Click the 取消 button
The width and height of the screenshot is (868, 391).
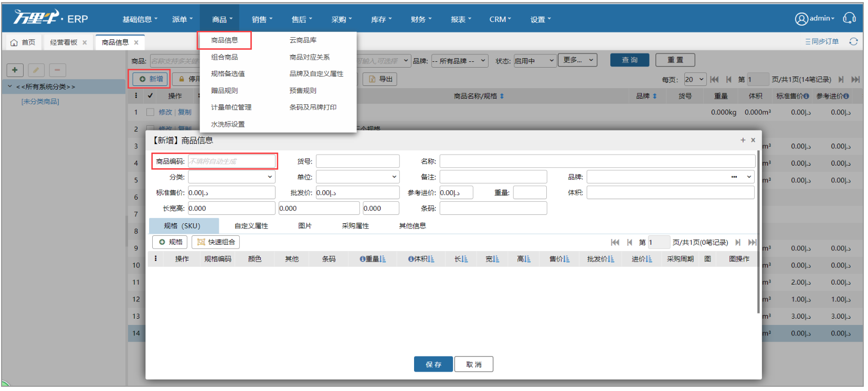[x=474, y=364]
